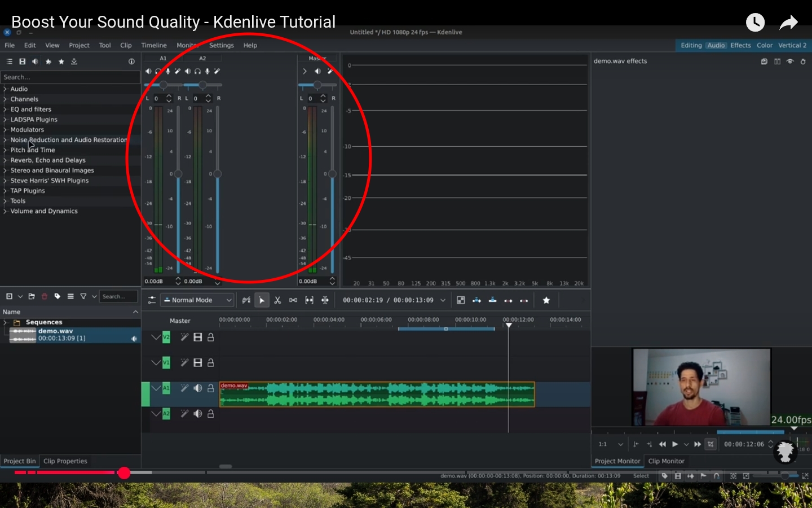Viewport: 812px width, 508px height.
Task: Expand the EQ and filters category
Action: (5, 110)
